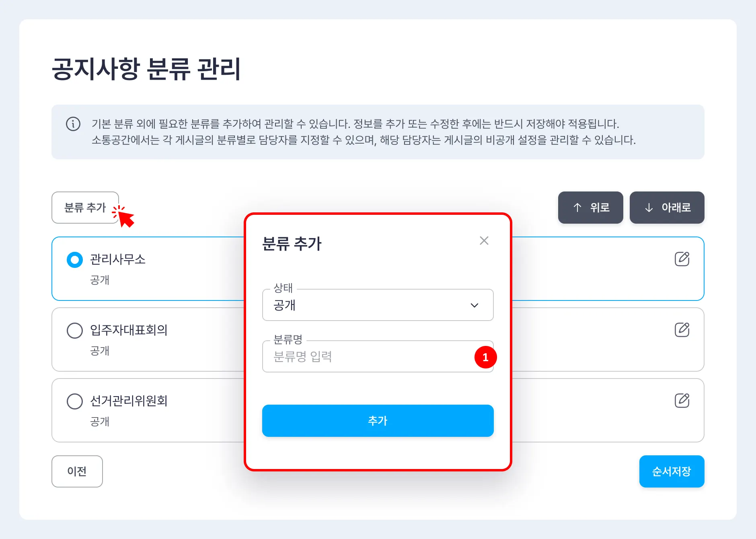Open the 상태 dropdown showing 공개
Screen dimensions: 756x539
[x=378, y=305]
